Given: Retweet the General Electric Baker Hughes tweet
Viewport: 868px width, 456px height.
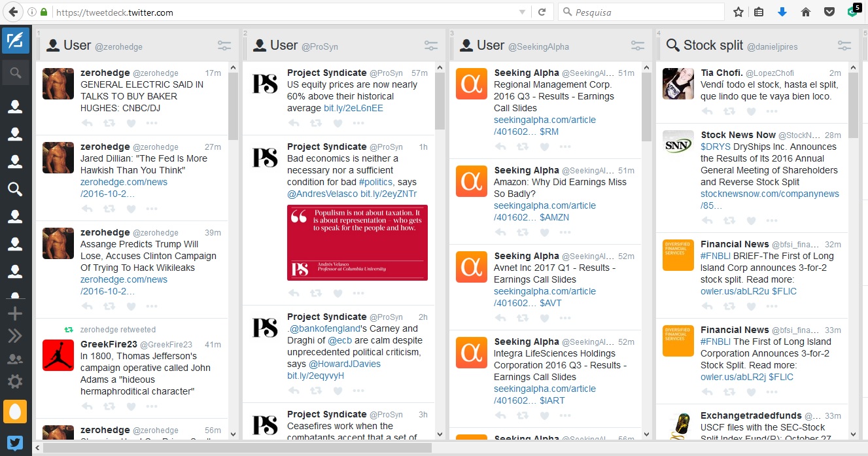Looking at the screenshot, I should click(109, 123).
